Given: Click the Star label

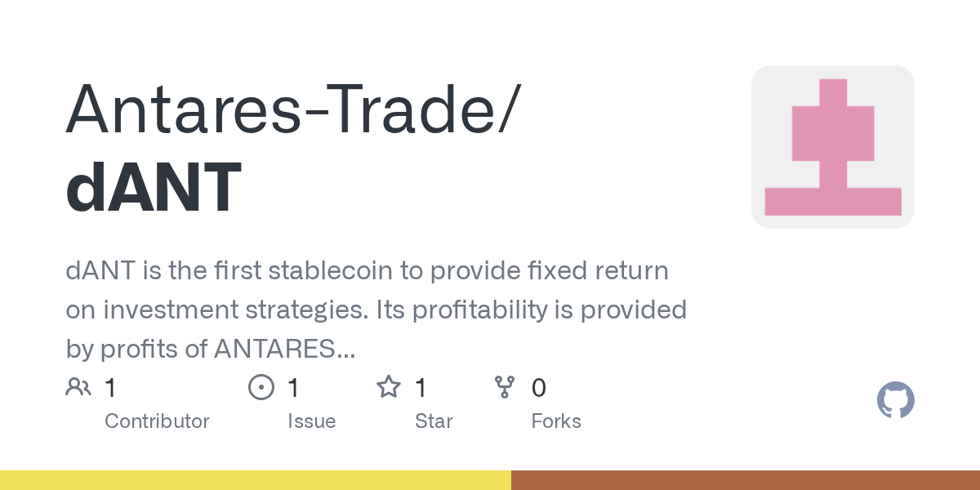Looking at the screenshot, I should click(x=434, y=421).
